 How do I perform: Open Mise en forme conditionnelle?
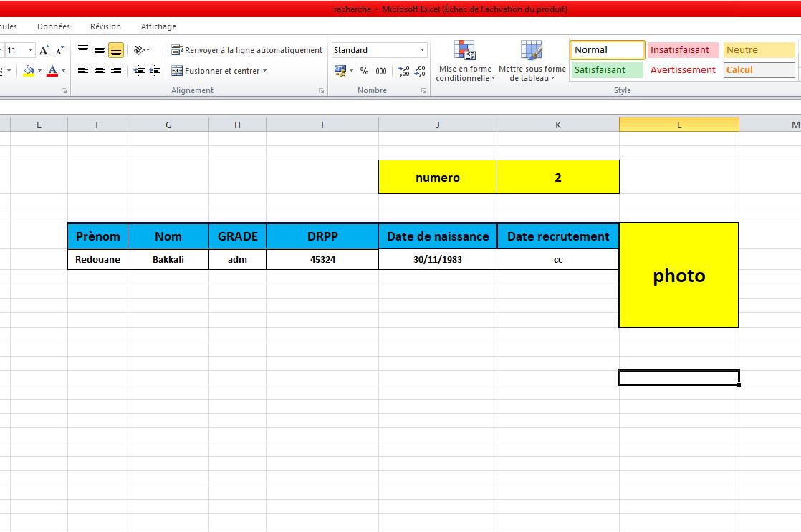(x=465, y=62)
